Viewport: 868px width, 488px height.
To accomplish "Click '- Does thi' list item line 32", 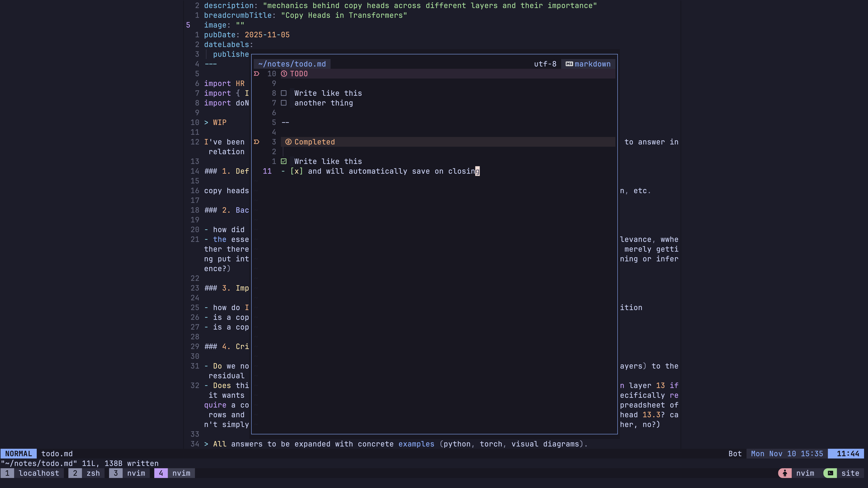I will point(227,386).
